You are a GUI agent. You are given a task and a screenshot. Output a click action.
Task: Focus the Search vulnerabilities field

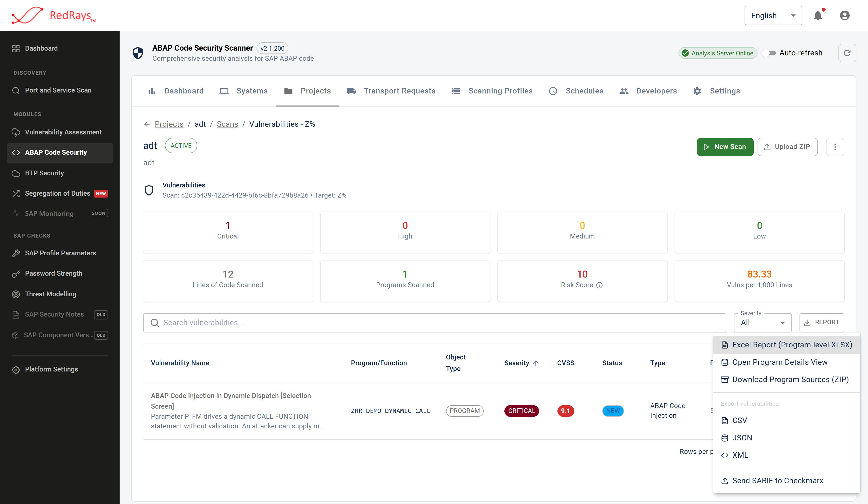[x=434, y=323]
